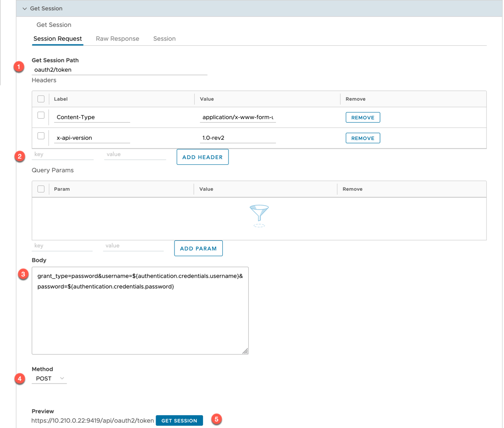Click the Remove column header in Headers
The height and width of the screenshot is (428, 504).
tap(355, 99)
